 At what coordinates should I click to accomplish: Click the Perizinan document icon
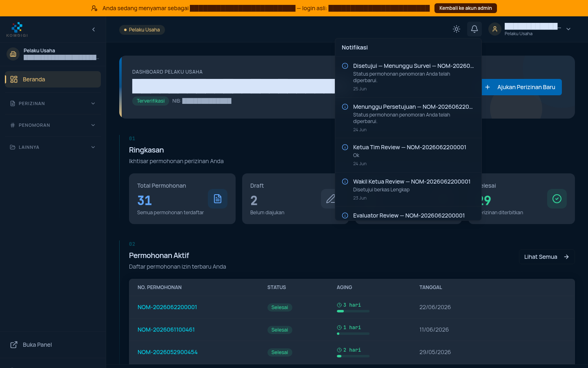[13, 103]
